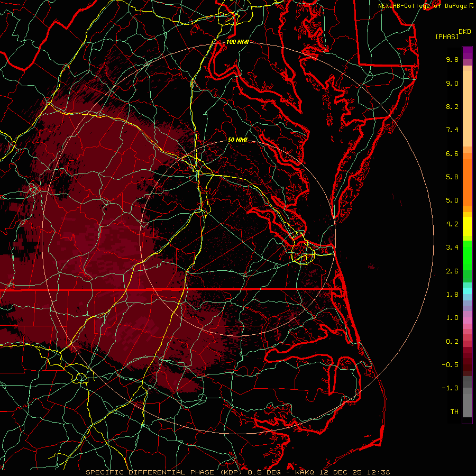Viewport: 476px width, 476px height.
Task: Click the 8.2 scale value
Action: [452, 106]
